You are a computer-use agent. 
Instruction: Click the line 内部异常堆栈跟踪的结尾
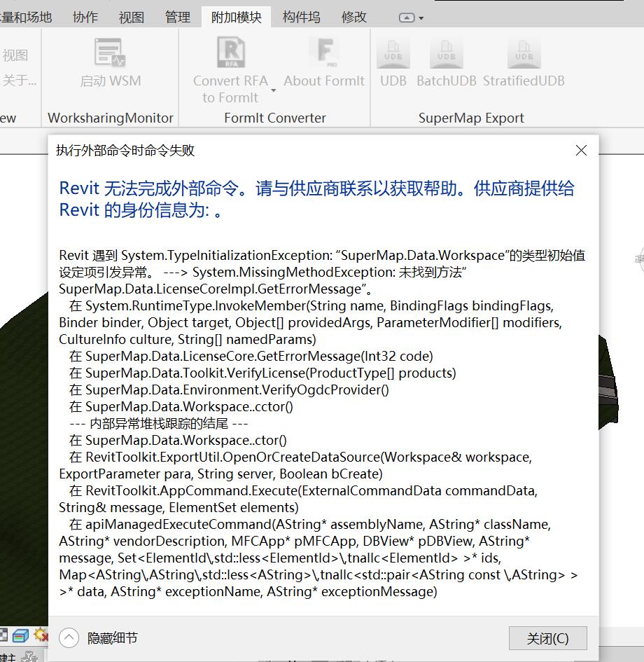(159, 423)
